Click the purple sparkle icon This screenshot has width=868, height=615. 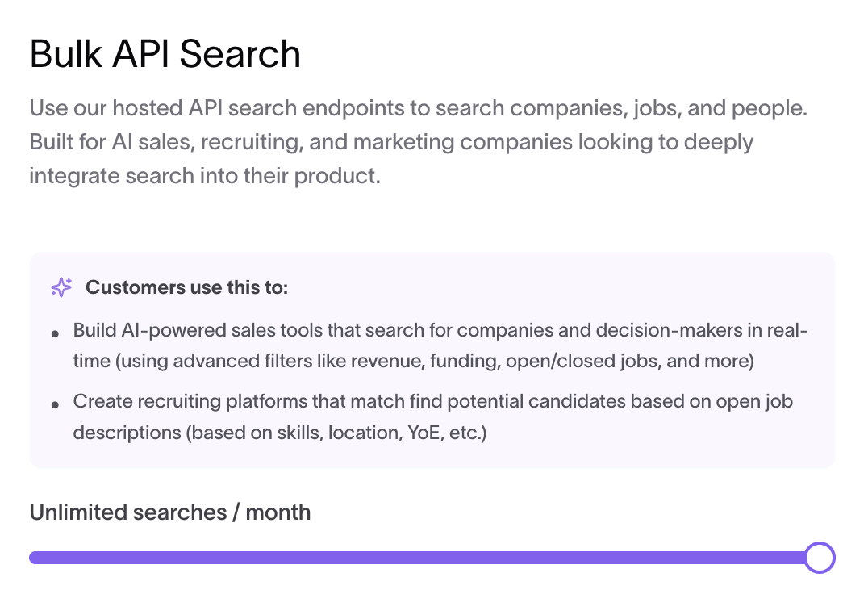(x=61, y=287)
